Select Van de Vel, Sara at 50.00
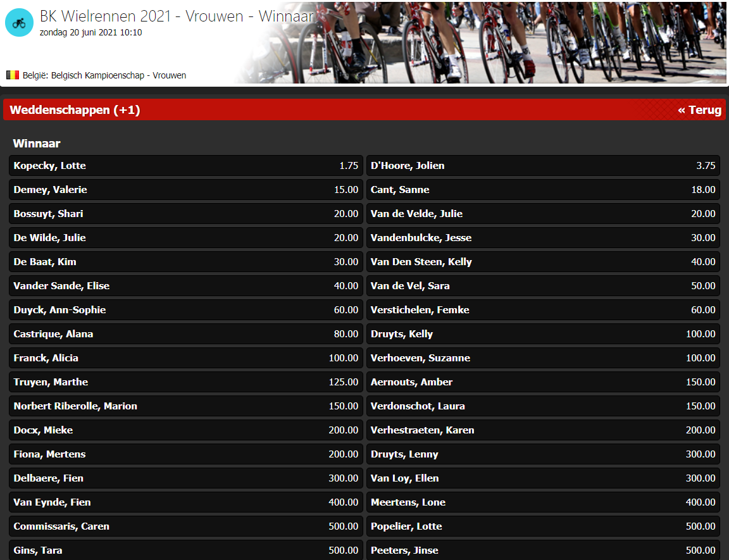 pyautogui.click(x=543, y=286)
